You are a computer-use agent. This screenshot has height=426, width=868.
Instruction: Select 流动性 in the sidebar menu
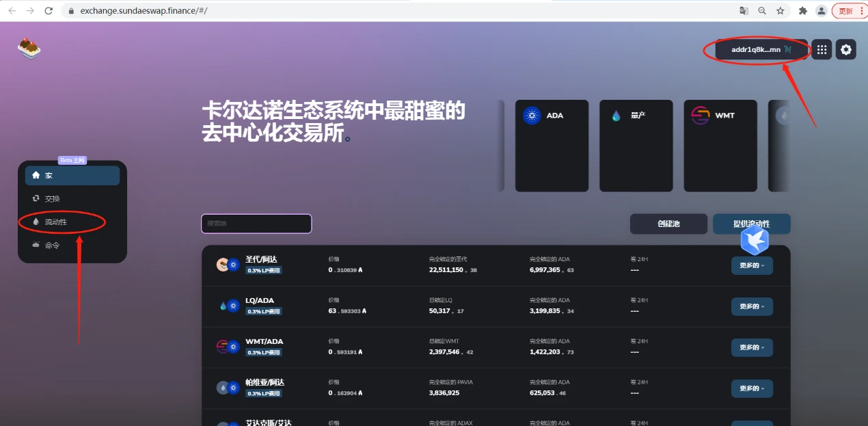click(56, 222)
